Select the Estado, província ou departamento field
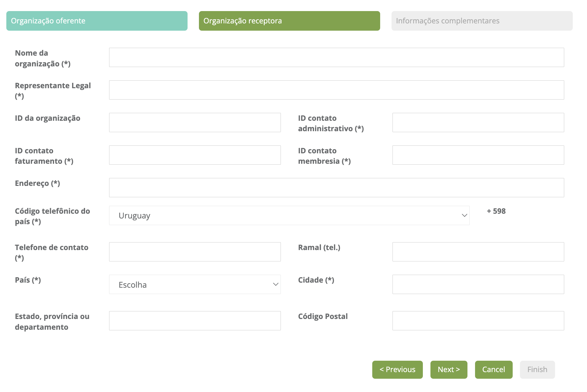Screen dimensions: 587x392 (x=195, y=321)
